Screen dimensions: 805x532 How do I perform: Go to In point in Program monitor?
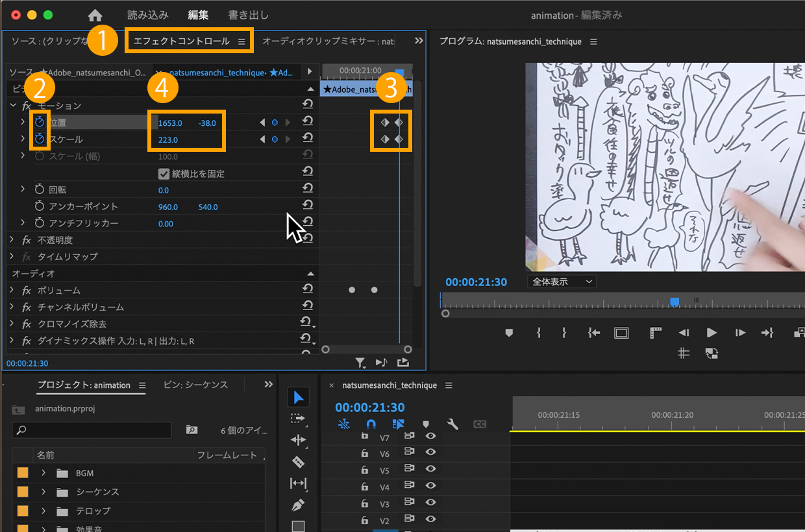(593, 333)
